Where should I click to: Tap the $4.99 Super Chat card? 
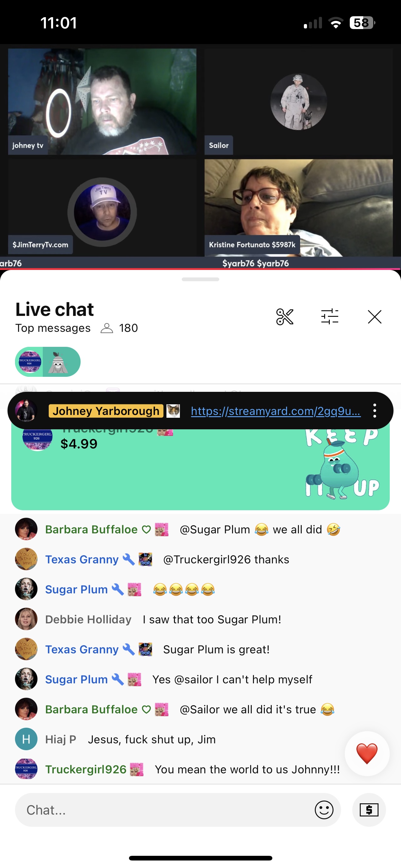pyautogui.click(x=200, y=469)
